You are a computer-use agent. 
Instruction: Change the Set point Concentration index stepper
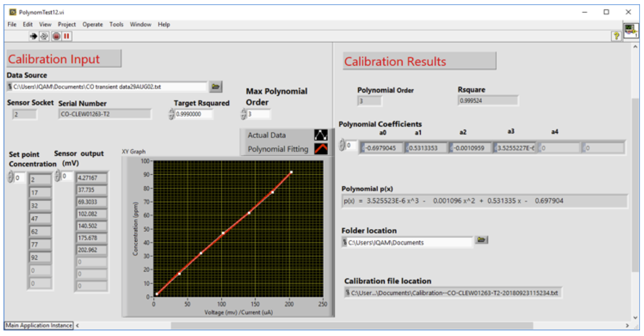tap(10, 177)
